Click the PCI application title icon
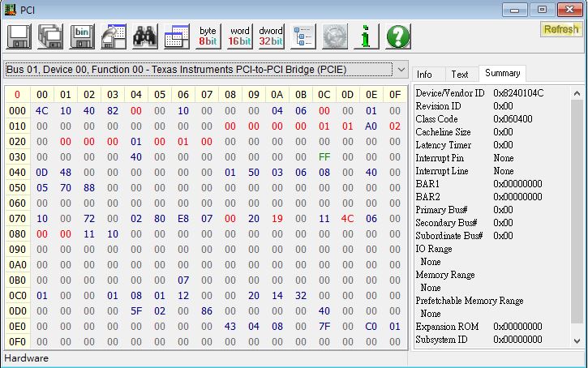 pyautogui.click(x=11, y=10)
